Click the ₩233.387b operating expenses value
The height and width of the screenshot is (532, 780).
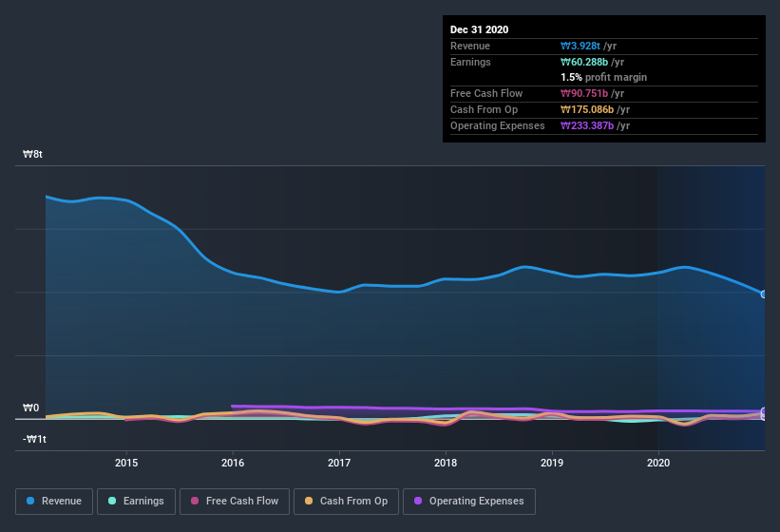(587, 125)
